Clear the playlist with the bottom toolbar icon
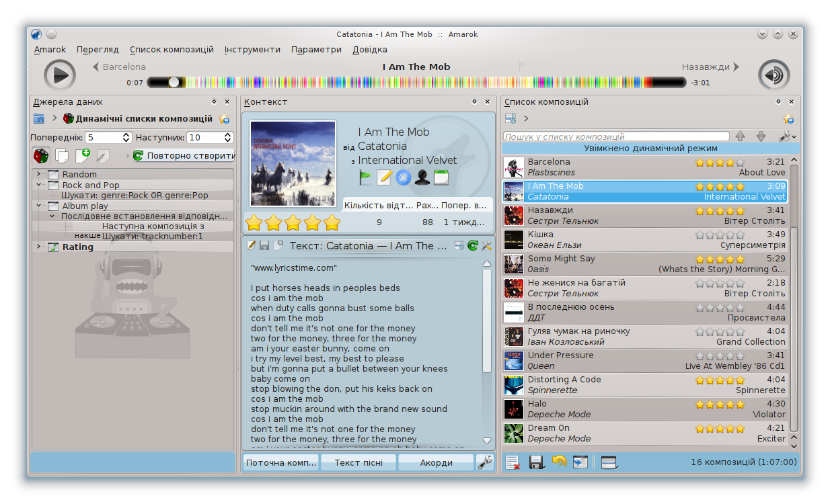Viewport: 830px width, 504px height. [513, 462]
